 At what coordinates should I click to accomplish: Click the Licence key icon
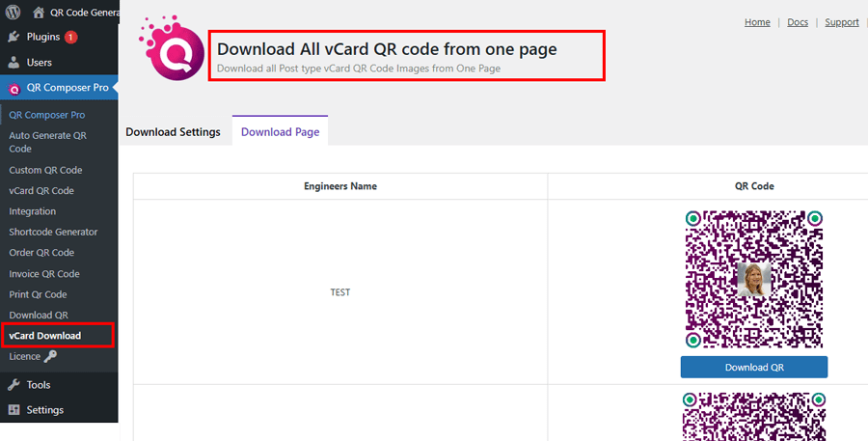click(51, 356)
